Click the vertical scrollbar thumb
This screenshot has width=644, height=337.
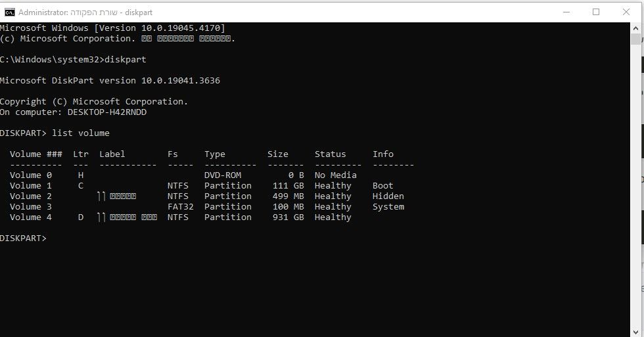click(x=636, y=39)
